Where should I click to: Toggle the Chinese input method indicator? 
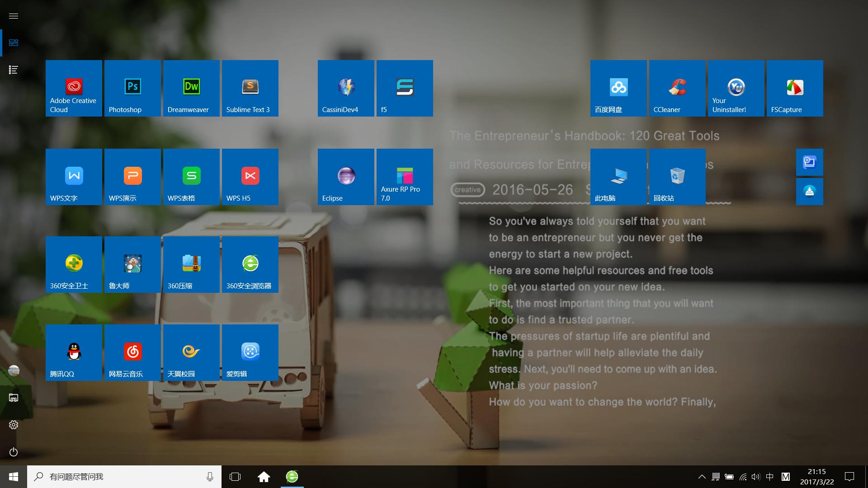click(770, 477)
